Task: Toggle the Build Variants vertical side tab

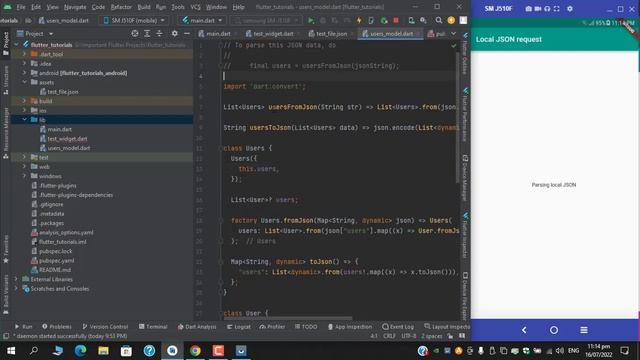Action: 6,294
